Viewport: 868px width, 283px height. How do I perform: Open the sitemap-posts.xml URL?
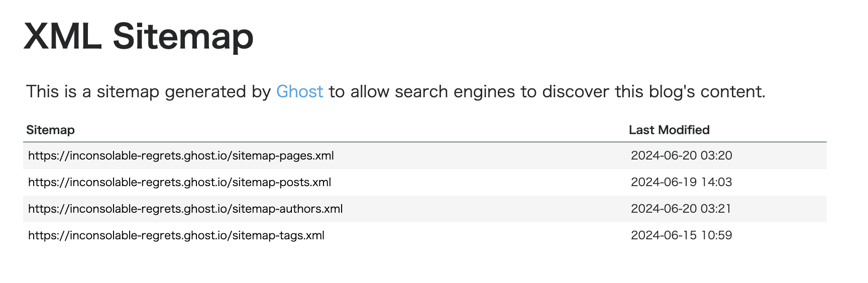pos(179,182)
